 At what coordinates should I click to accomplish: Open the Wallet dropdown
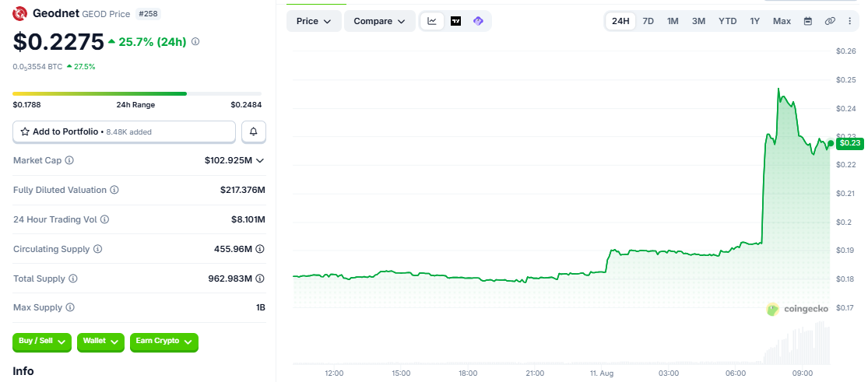100,342
